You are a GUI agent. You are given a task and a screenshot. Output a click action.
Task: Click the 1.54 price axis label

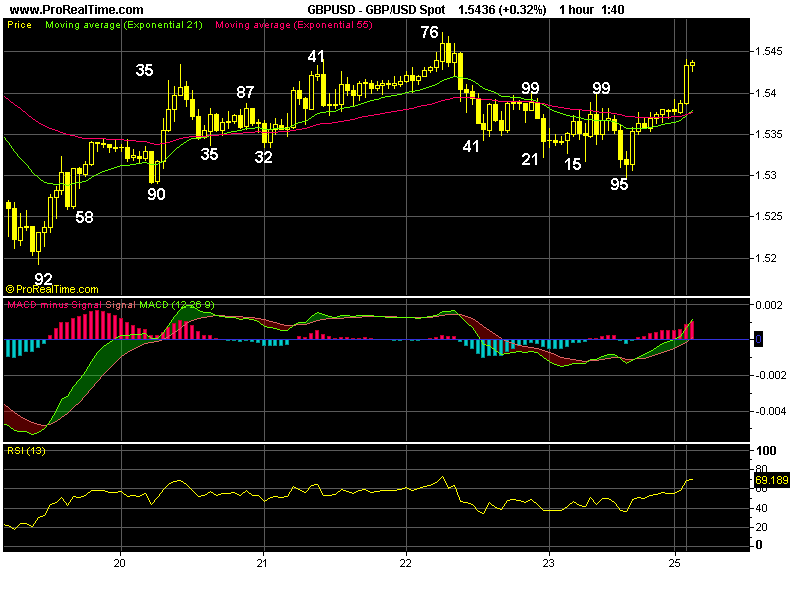click(x=765, y=93)
